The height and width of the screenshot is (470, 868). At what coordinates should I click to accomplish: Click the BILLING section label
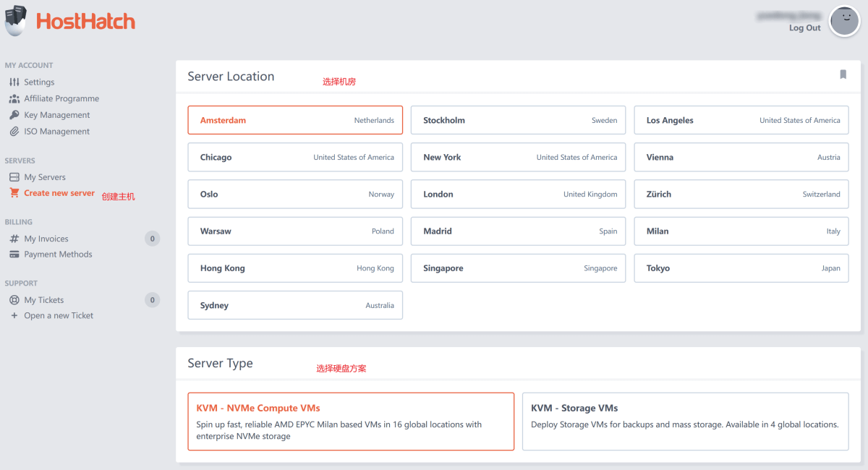tap(19, 222)
